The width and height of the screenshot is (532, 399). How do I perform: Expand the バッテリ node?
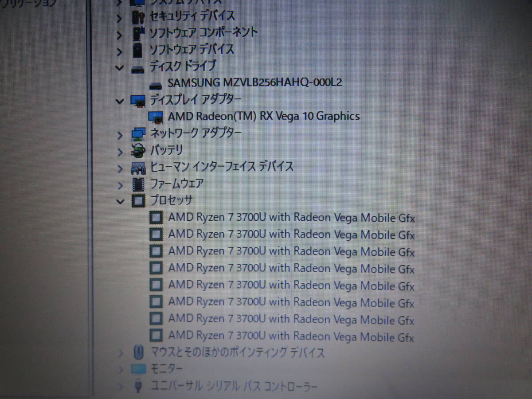point(120,152)
